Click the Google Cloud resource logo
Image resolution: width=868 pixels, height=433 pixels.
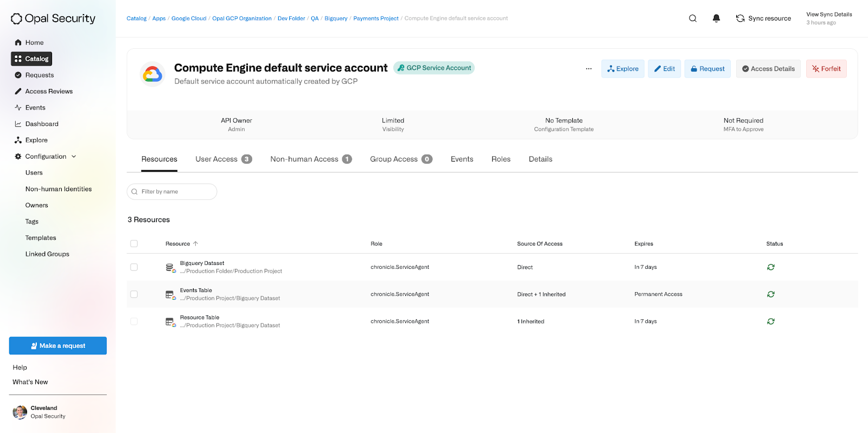[152, 74]
